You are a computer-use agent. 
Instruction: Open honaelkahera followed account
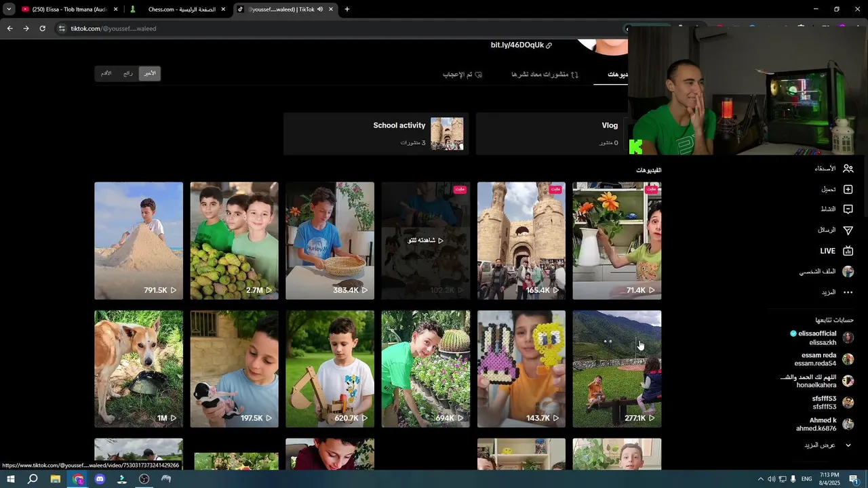coord(817,381)
